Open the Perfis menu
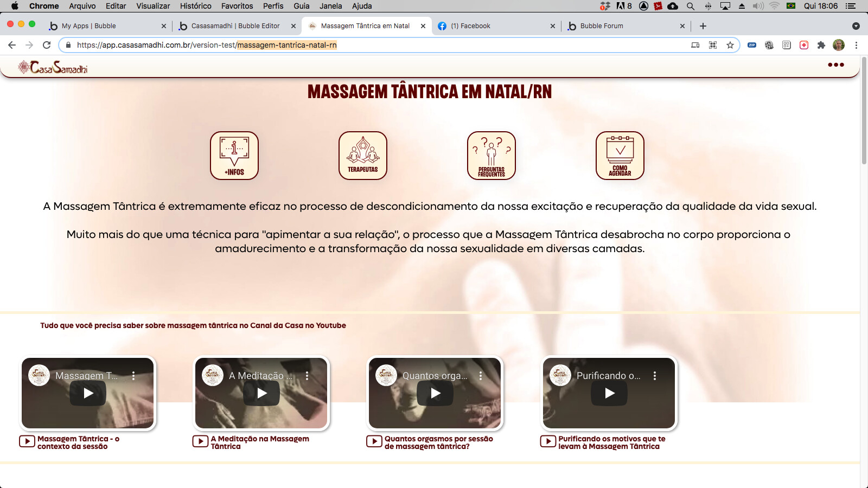Viewport: 868px width, 488px height. coord(273,6)
